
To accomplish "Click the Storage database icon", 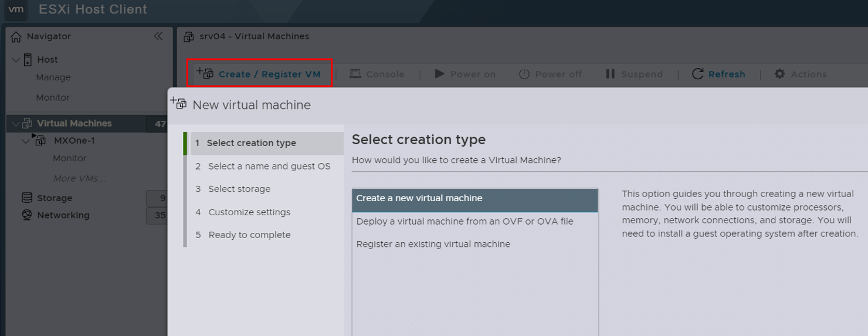I will click(27, 198).
